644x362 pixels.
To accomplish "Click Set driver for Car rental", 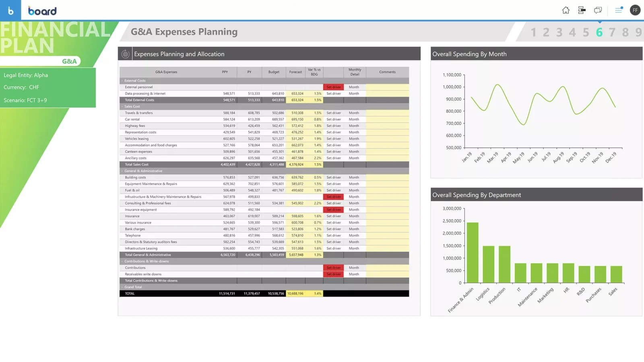I will coord(333,119).
